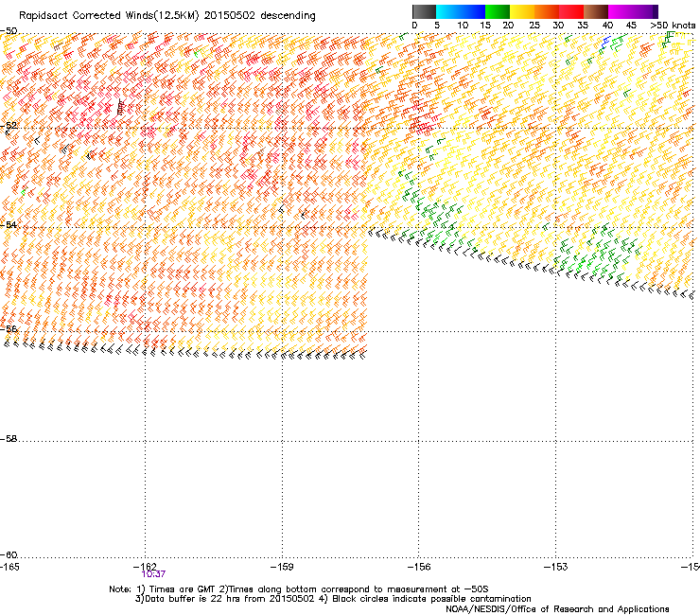Click the dark purple 45-50 knots swatch
The height and width of the screenshot is (615, 700).
[645, 11]
